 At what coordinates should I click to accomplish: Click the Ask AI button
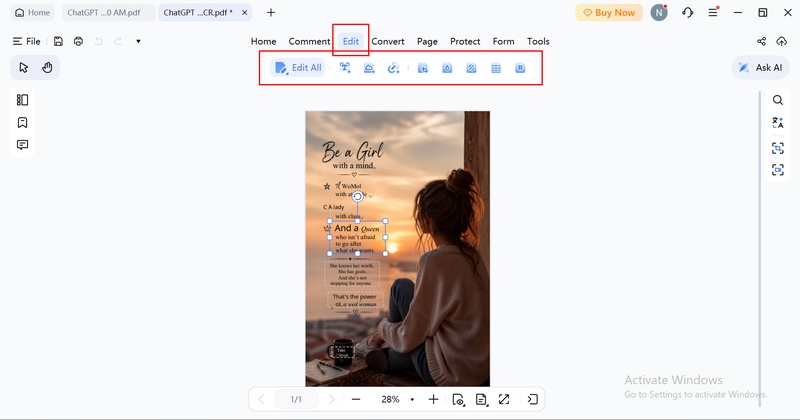pyautogui.click(x=760, y=67)
